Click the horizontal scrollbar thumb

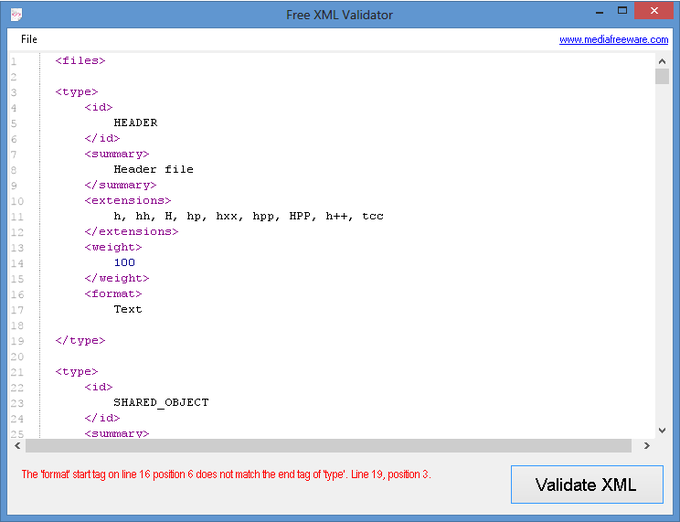[328, 446]
